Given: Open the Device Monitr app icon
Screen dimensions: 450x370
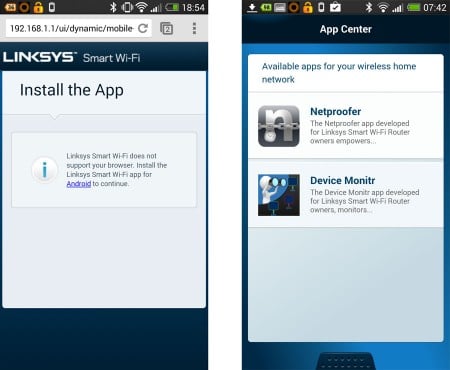Looking at the screenshot, I should coord(279,195).
